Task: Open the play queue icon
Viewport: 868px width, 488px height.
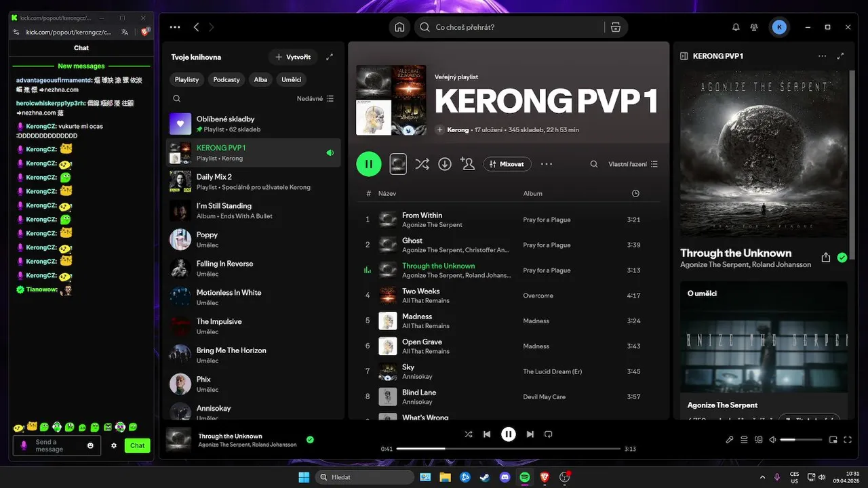Action: 744,440
